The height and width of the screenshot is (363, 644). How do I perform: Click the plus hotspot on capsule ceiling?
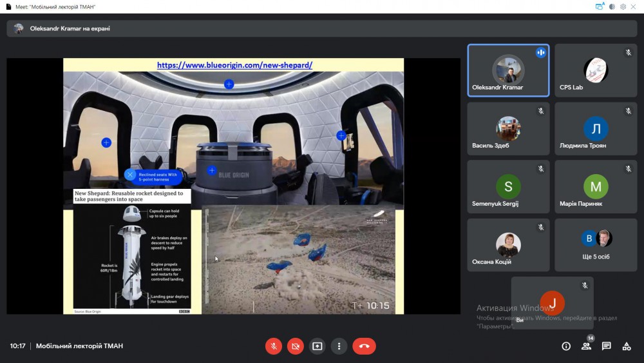point(229,84)
